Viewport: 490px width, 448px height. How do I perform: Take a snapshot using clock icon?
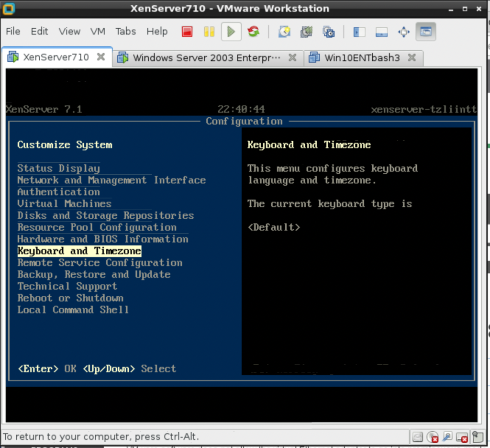(284, 32)
